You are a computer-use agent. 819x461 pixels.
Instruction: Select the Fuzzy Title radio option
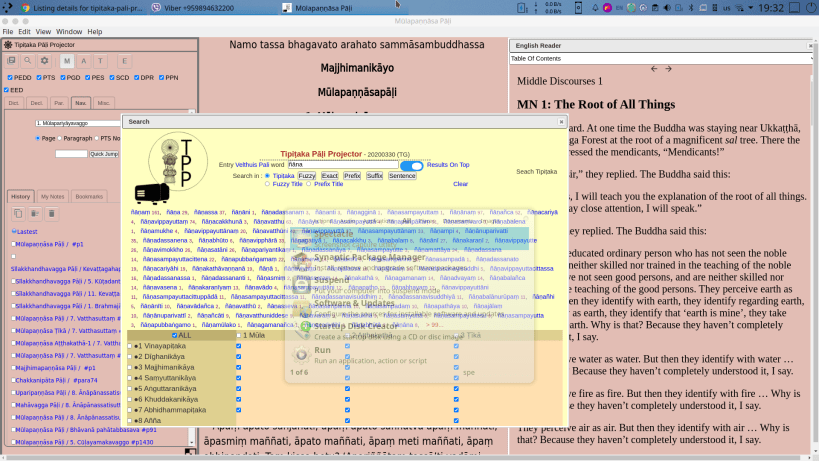[267, 184]
